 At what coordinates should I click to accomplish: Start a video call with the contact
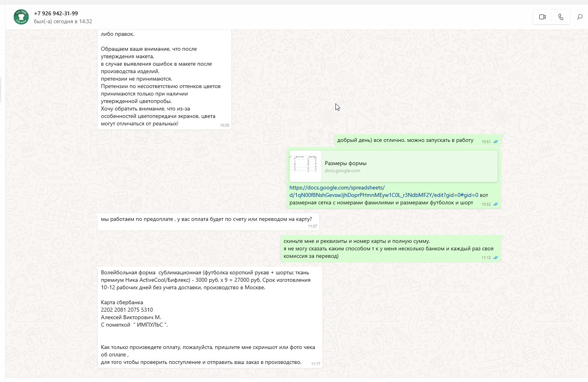(x=542, y=17)
